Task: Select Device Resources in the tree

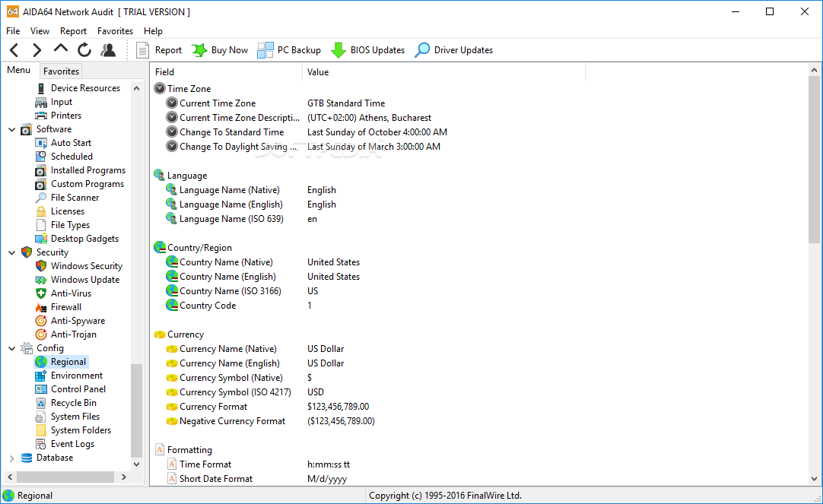Action: point(78,88)
